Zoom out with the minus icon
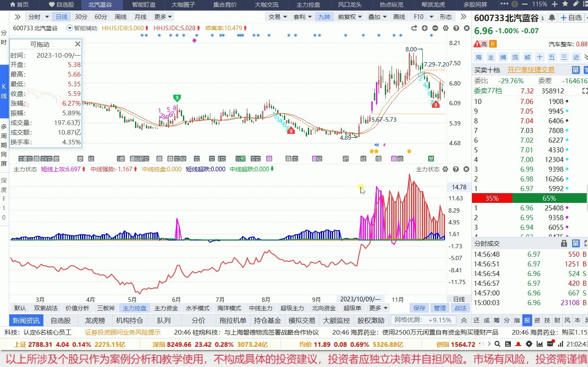 [524, 4]
